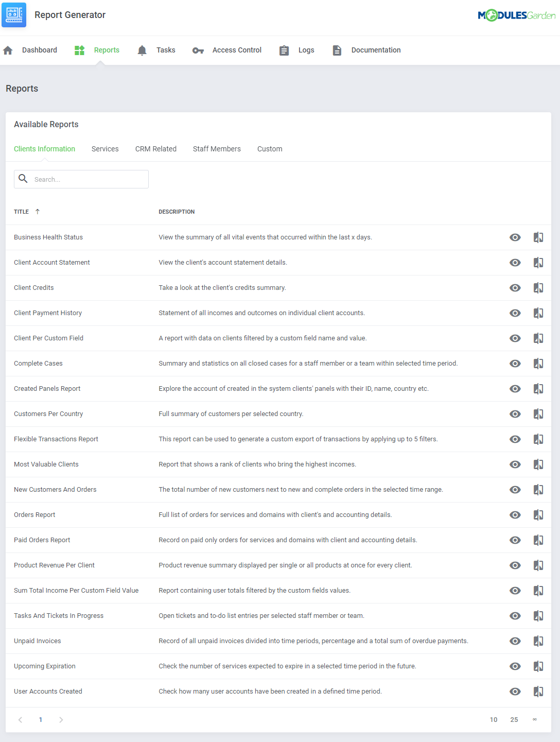Open Dashboard menu item
Image resolution: width=560 pixels, height=742 pixels.
pyautogui.click(x=40, y=50)
